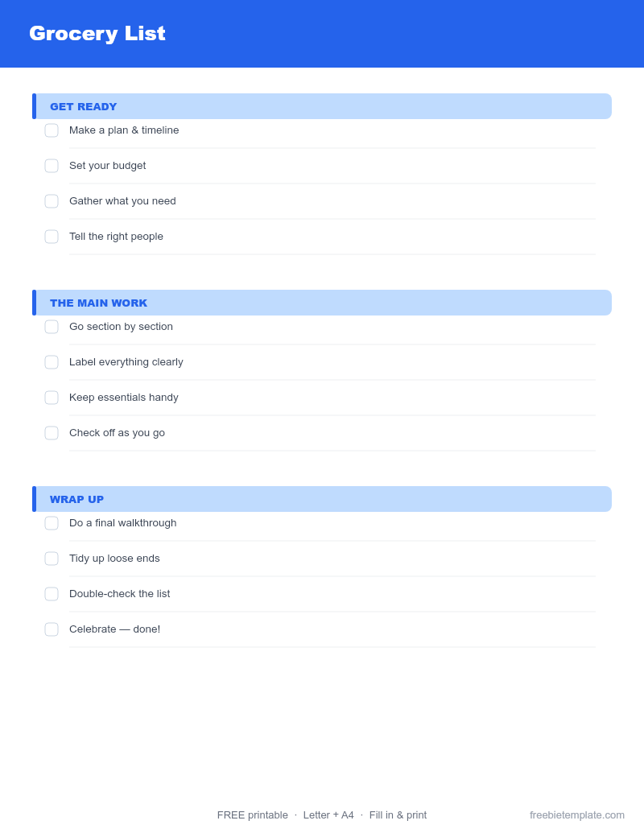Check the 'Do a final walkthrough' box

[52, 523]
